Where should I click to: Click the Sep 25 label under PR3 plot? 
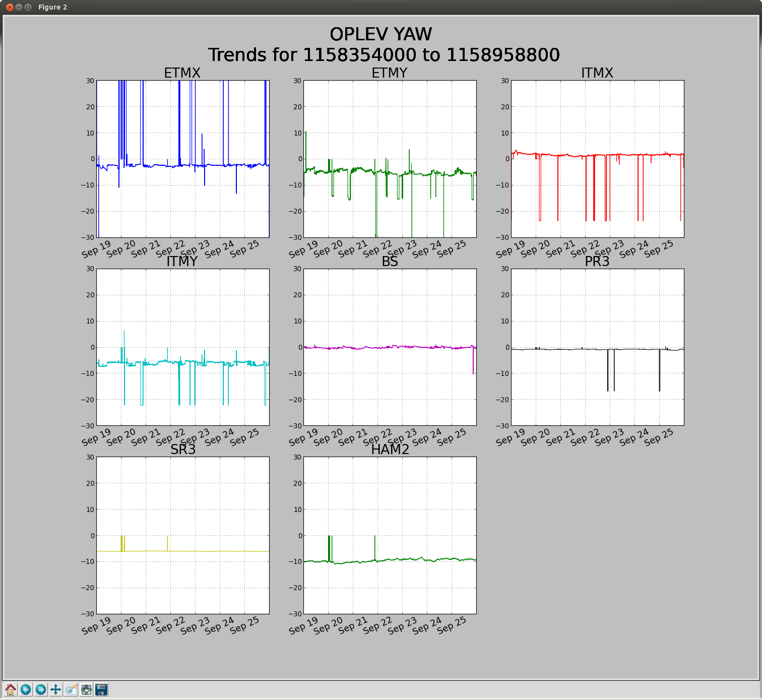[659, 437]
